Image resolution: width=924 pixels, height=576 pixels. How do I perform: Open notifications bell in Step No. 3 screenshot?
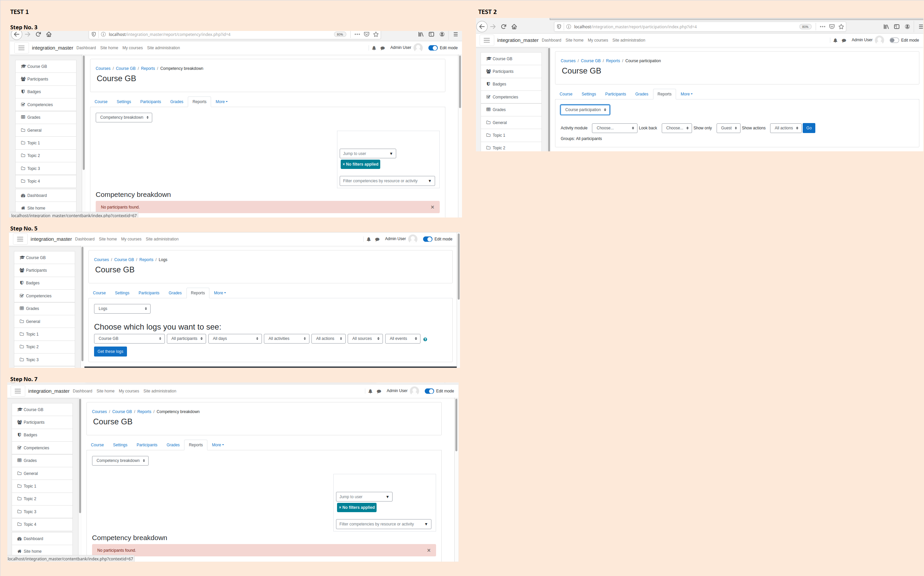point(374,48)
